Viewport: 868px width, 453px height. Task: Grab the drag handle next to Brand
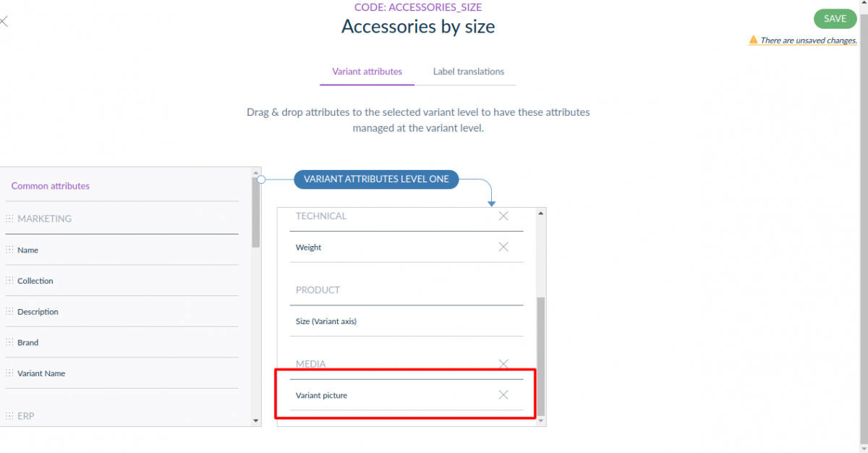pos(10,342)
